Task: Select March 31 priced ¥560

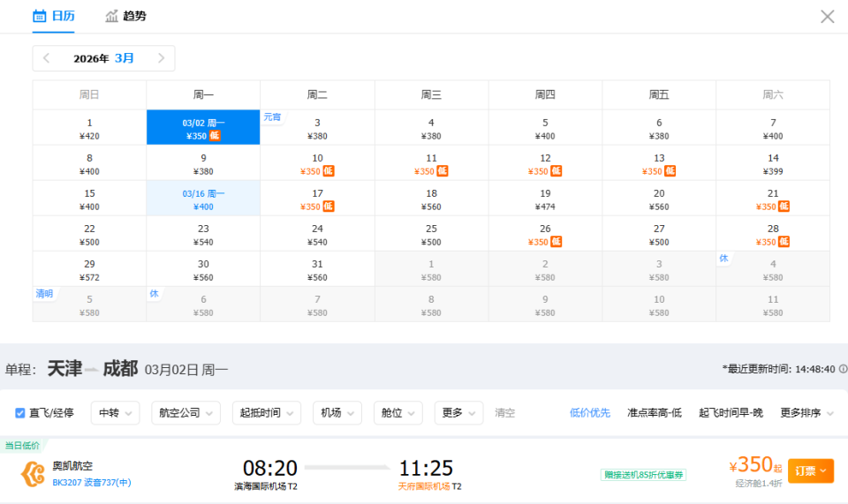Action: point(317,269)
